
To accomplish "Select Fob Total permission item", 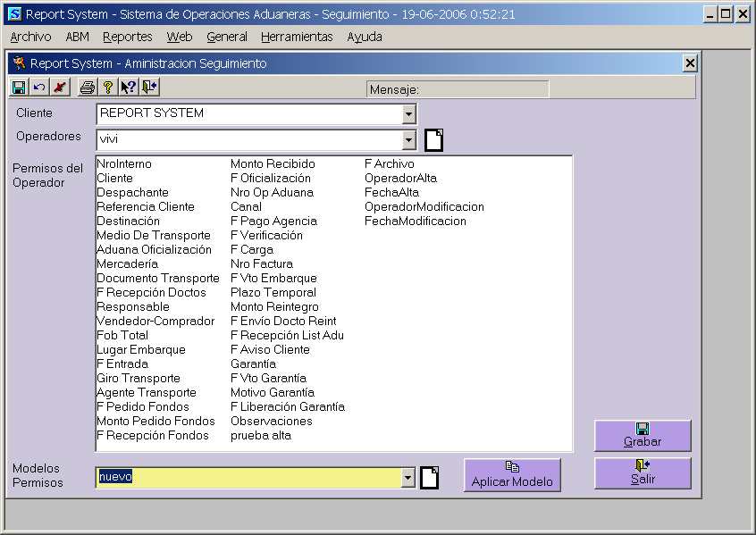I will coord(122,336).
